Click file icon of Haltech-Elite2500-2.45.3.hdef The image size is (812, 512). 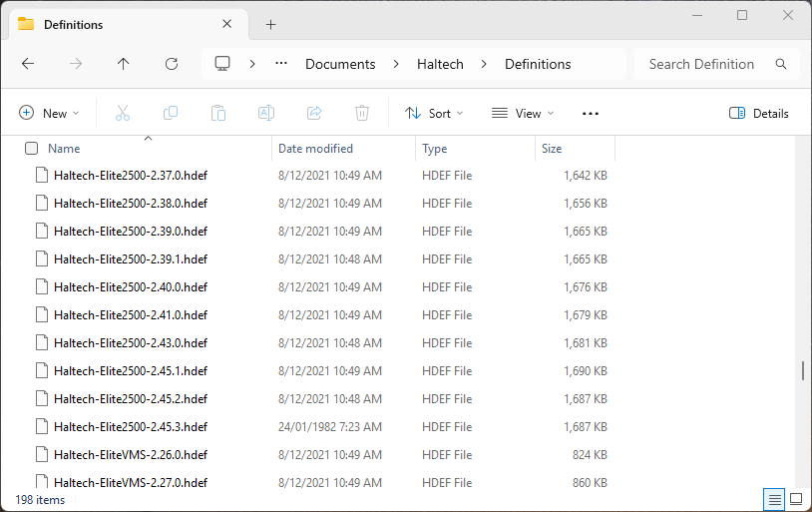click(42, 426)
